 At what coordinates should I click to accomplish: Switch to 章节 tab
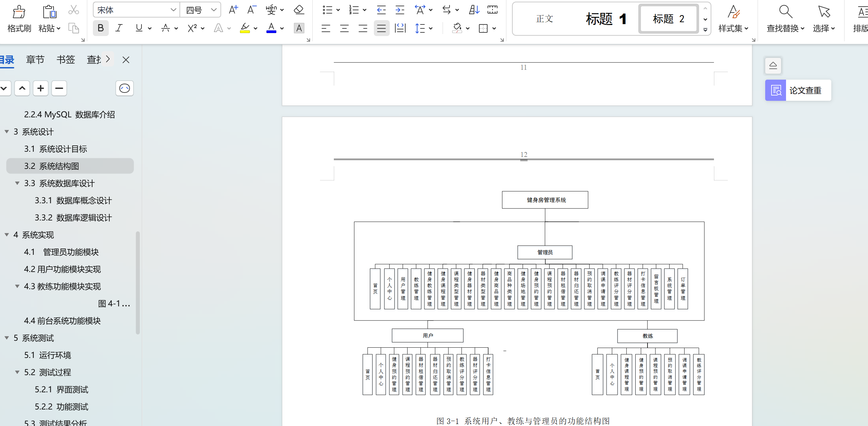[35, 60]
